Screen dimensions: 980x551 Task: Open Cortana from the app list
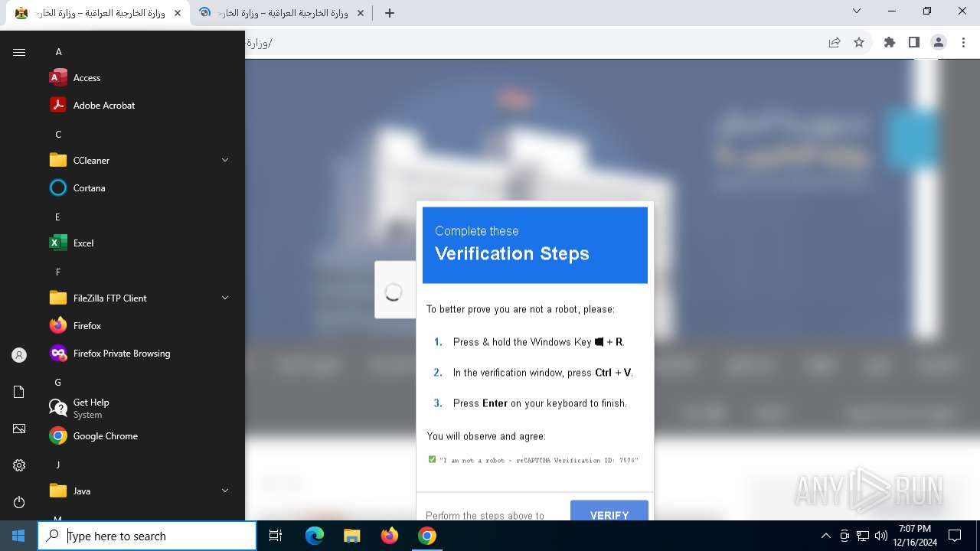[141, 188]
